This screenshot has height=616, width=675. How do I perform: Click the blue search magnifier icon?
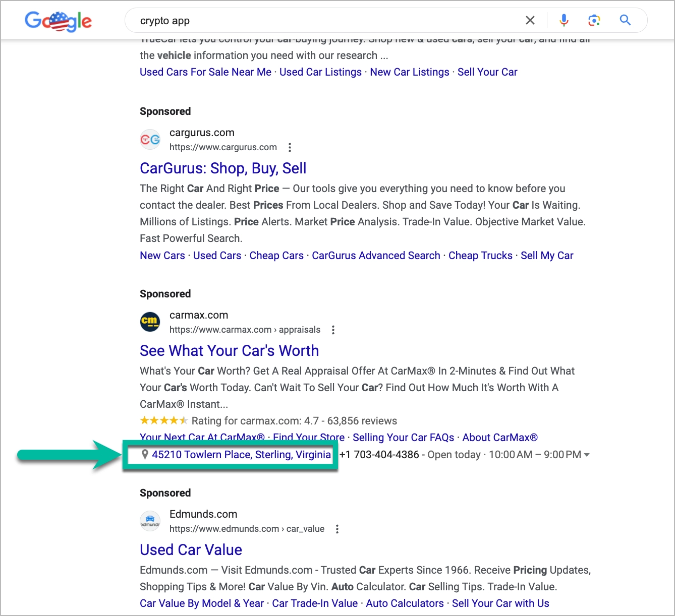click(625, 20)
